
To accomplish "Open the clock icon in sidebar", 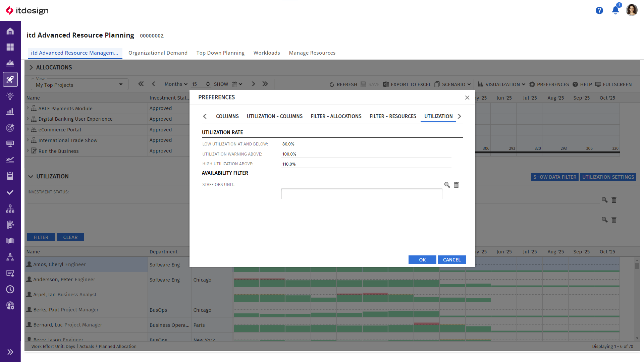I will [x=10, y=289].
